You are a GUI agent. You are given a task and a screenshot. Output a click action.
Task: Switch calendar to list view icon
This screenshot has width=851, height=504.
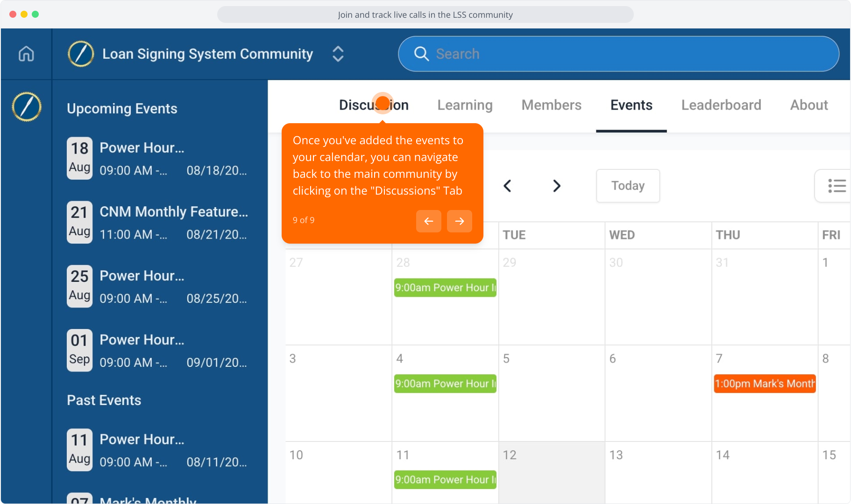click(x=837, y=186)
